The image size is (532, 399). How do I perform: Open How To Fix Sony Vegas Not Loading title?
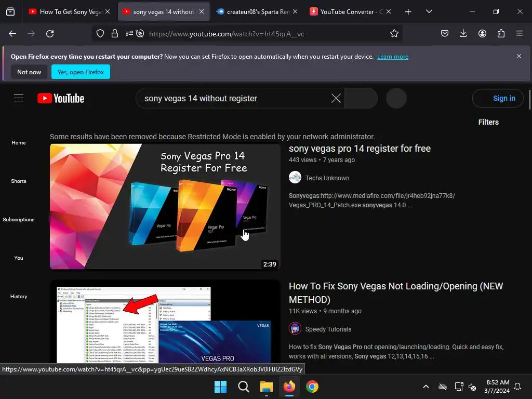(395, 293)
